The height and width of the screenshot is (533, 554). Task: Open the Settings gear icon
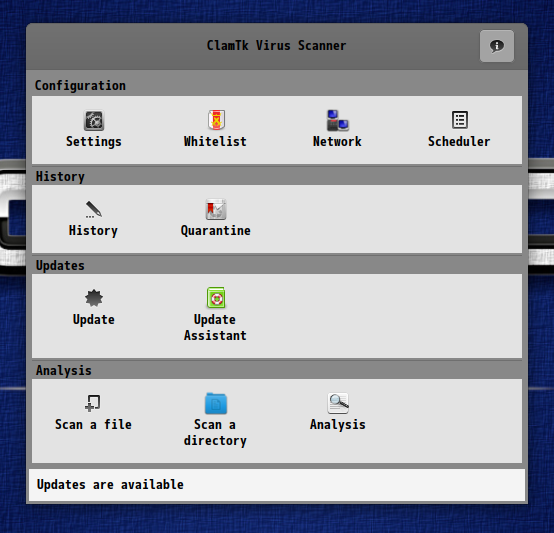pos(94,120)
